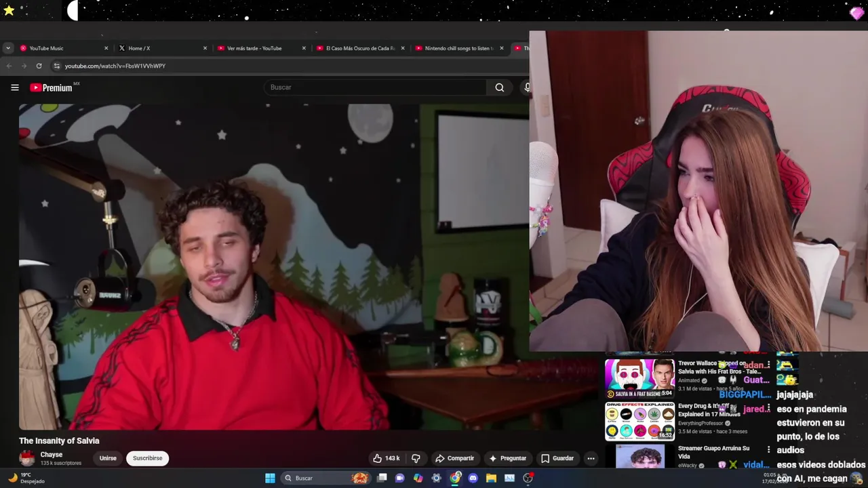Switch to 'El Caso Más Oscuro' tab
Screen dimensions: 868x488
point(360,48)
